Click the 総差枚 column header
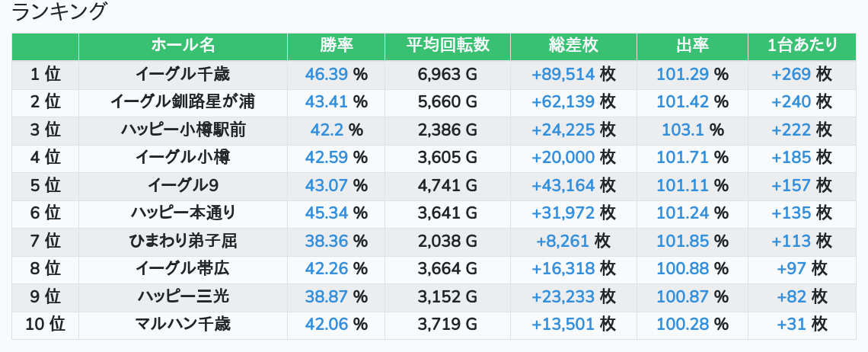This screenshot has height=352, width=868. click(573, 46)
